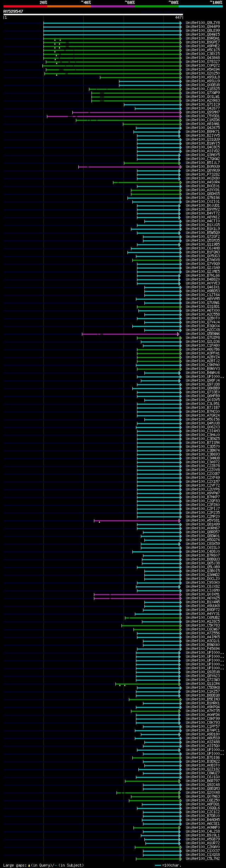Click the purple alignment bar of Q5ENN6
Screen dimensions: 226x868
(130, 334)
